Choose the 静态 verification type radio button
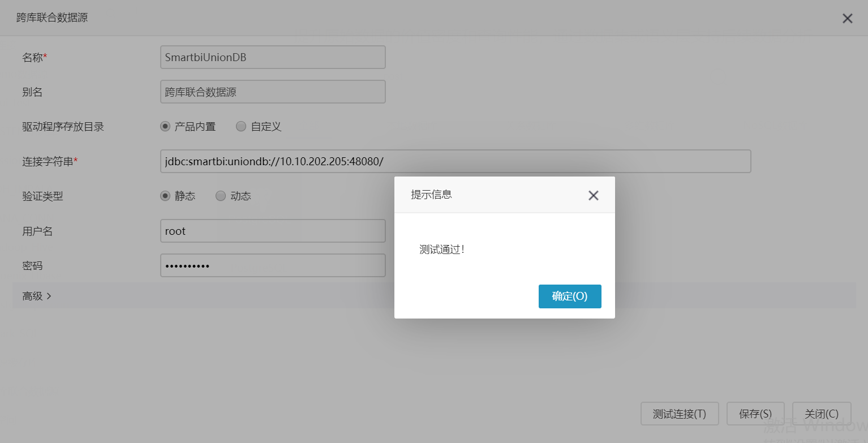The height and width of the screenshot is (443, 868). pos(165,196)
